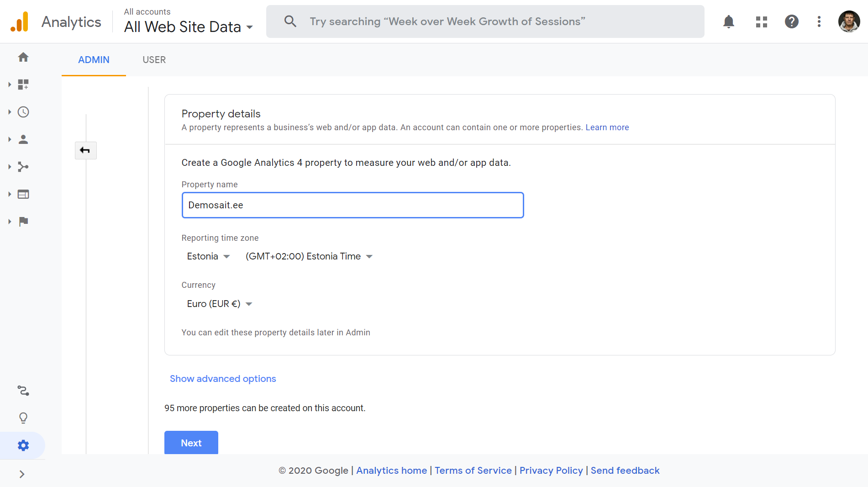Open the Behavior reports icon
The image size is (868, 487).
23,194
